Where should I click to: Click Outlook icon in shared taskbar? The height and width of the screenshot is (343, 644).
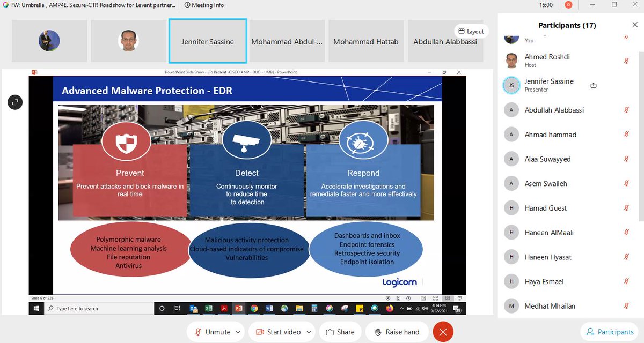coord(194,308)
